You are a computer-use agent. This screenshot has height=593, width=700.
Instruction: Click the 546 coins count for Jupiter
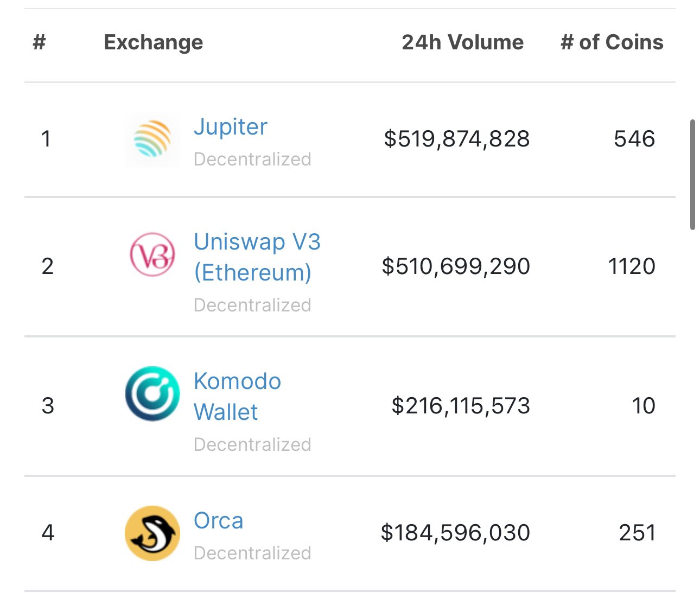coord(634,139)
